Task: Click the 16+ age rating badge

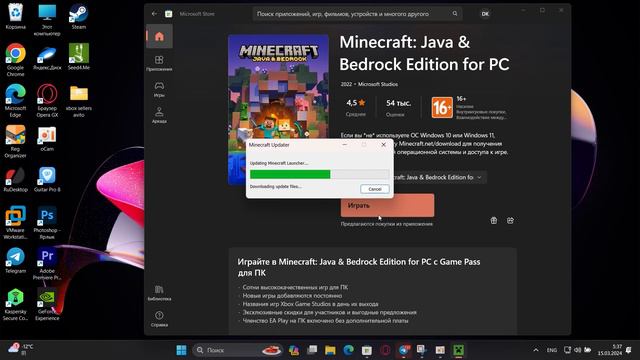Action: click(x=442, y=107)
